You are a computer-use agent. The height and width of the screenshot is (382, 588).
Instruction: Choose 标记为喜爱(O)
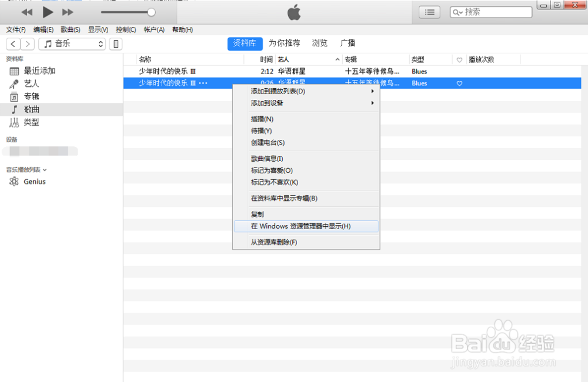306,170
